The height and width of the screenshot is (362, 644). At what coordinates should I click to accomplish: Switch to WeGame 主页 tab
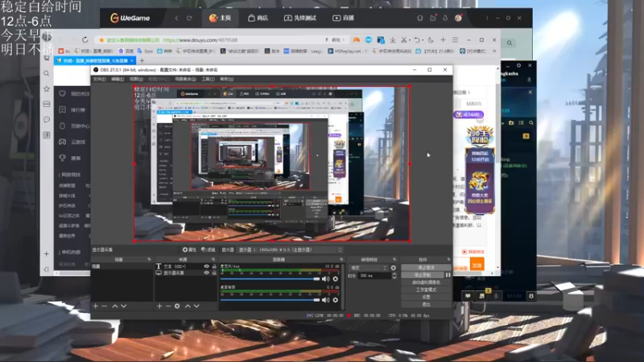(x=220, y=18)
